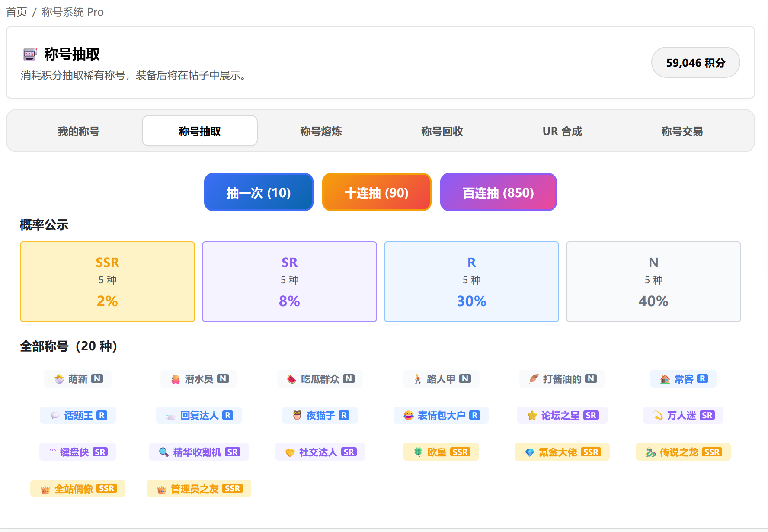Click the 氪金大佬 title name

click(558, 452)
